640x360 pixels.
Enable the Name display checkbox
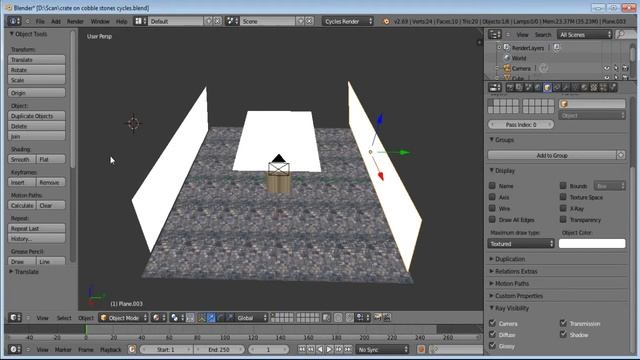[492, 186]
